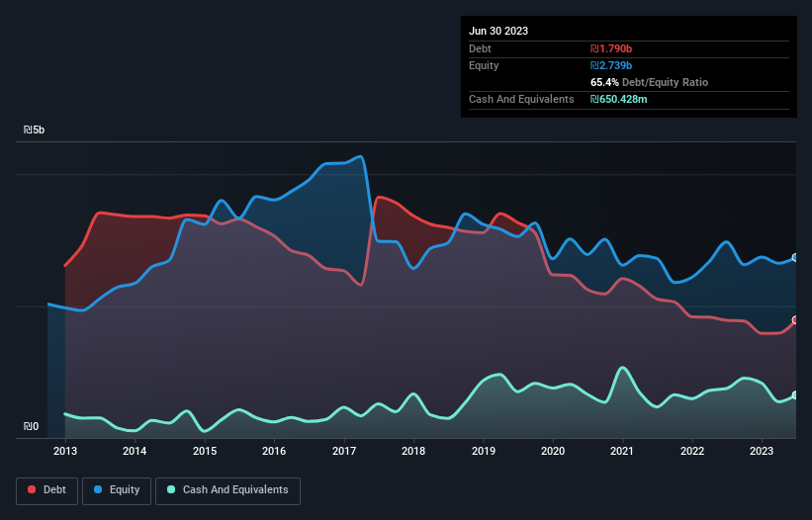Click the Debt row label in tooltip
Viewport: 812px width, 520px height.
[x=480, y=48]
